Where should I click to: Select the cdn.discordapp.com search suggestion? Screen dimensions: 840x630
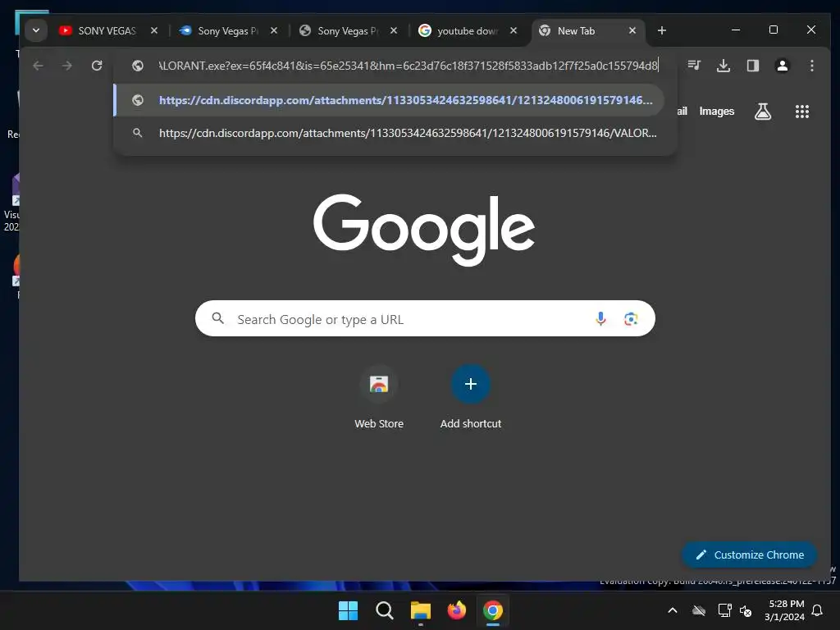390,133
